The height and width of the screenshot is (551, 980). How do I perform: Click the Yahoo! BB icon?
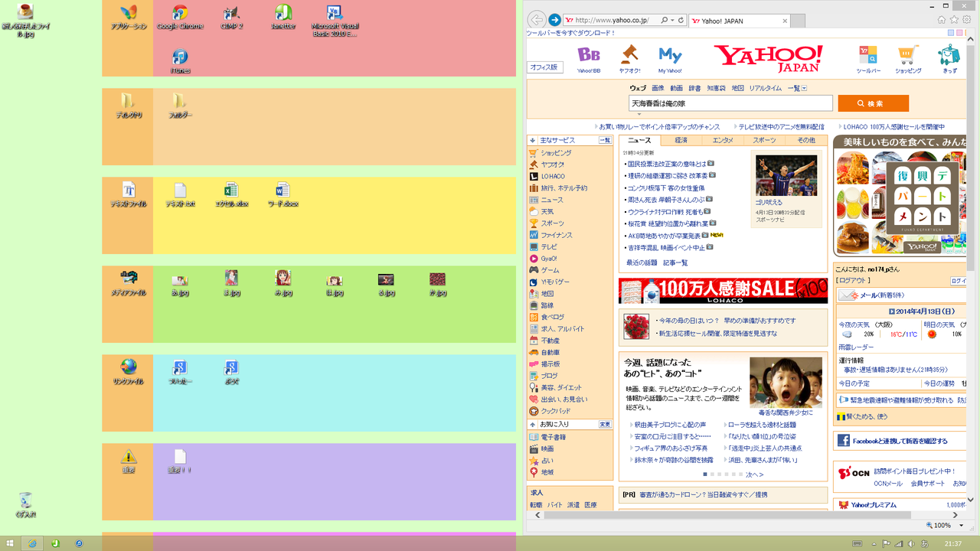point(589,59)
